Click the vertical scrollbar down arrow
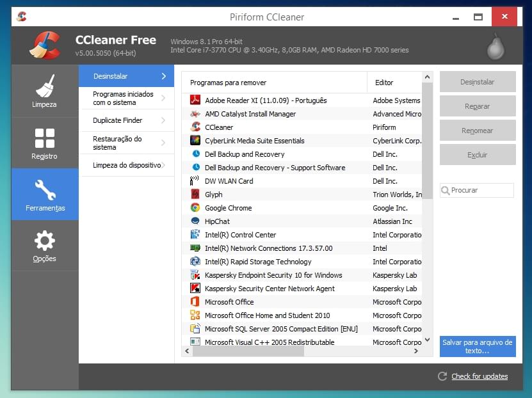The width and height of the screenshot is (532, 398). tap(427, 340)
